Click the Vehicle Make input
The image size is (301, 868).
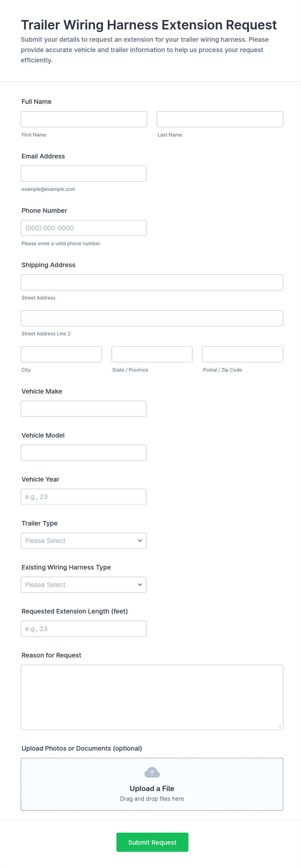tap(83, 408)
